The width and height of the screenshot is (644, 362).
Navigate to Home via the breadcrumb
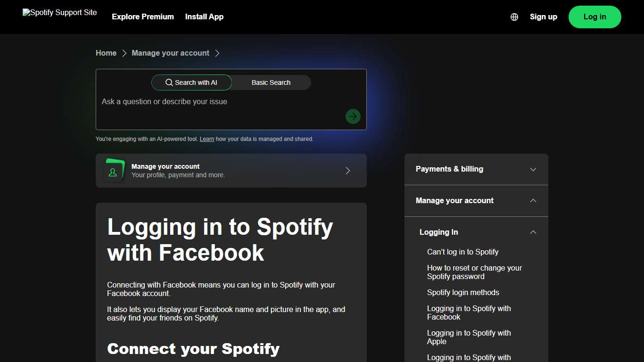[x=106, y=53]
